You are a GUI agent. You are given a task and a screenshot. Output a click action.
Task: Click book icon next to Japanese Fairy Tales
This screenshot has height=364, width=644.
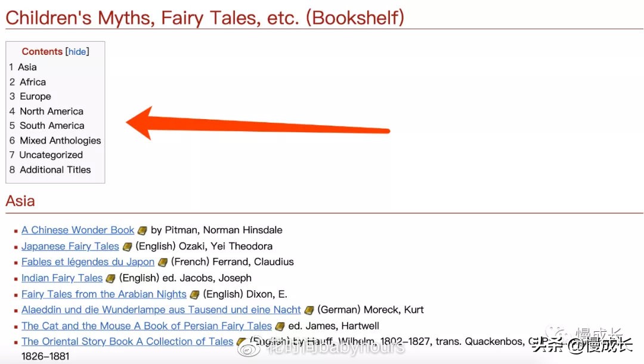127,247
